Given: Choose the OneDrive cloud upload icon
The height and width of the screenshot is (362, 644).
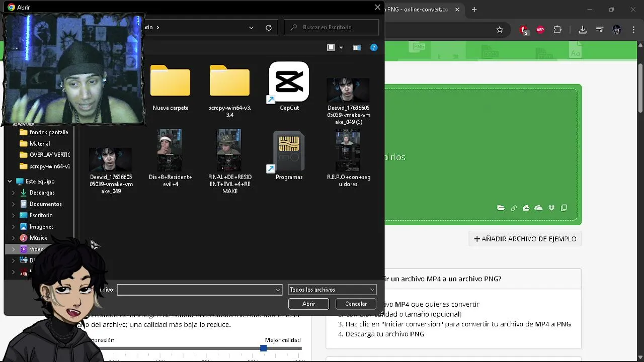Looking at the screenshot, I should click(x=538, y=208).
